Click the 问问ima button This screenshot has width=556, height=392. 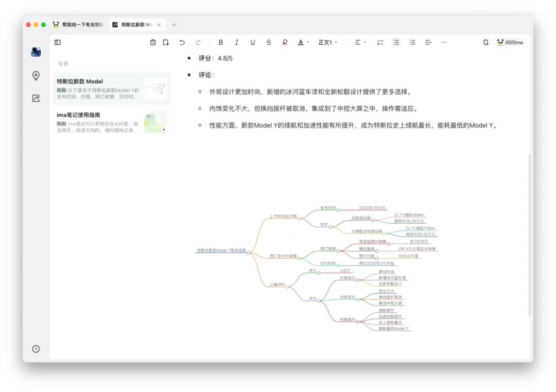[x=510, y=42]
